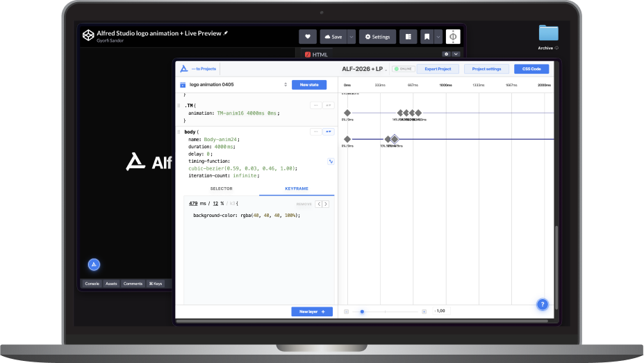
Task: Click the timeline zoom out minus icon
Action: pyautogui.click(x=346, y=312)
